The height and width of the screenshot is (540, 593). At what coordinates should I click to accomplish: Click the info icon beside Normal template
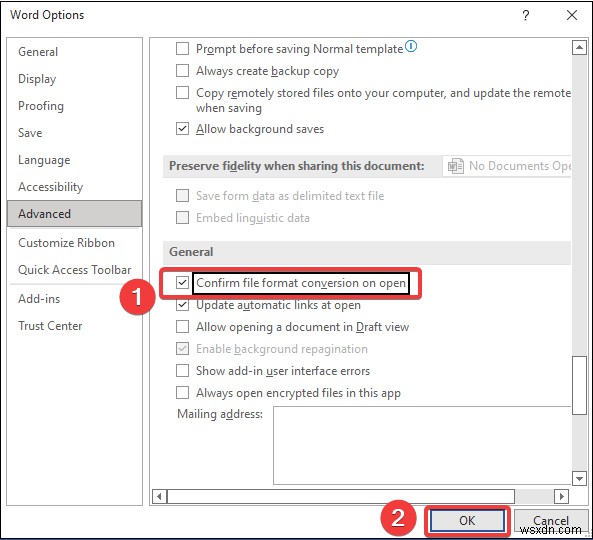coord(411,47)
